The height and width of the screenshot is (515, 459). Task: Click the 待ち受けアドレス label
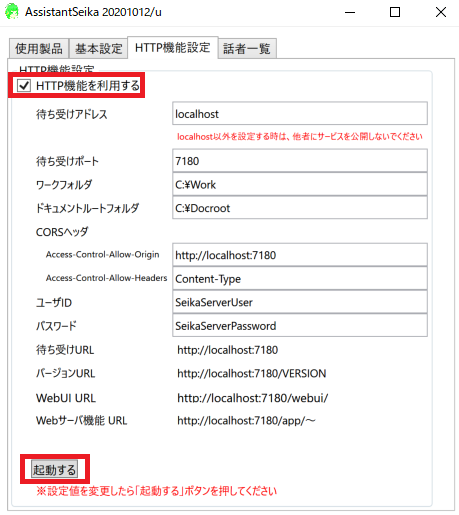click(x=72, y=114)
